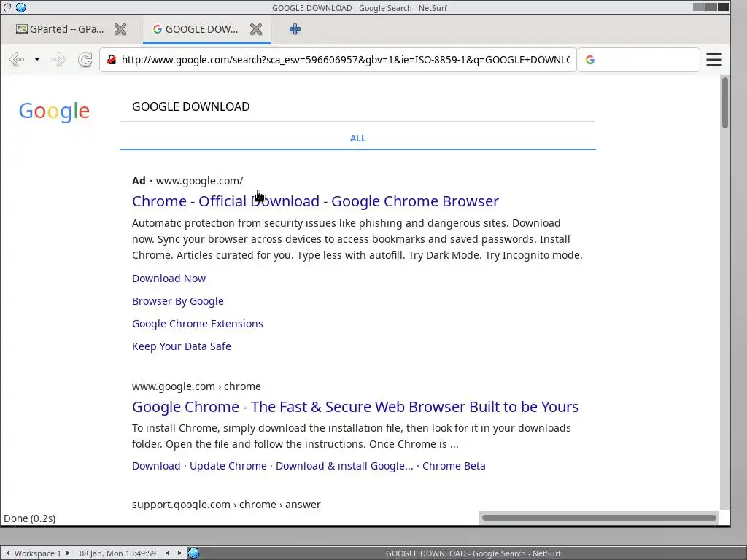Open a new tab with plus icon
Screen dimensions: 747x560
click(295, 29)
